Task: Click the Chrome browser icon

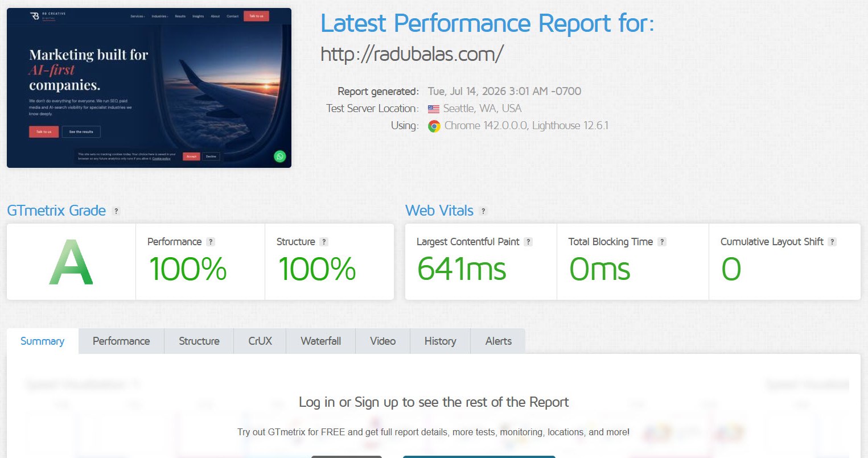Action: point(434,126)
